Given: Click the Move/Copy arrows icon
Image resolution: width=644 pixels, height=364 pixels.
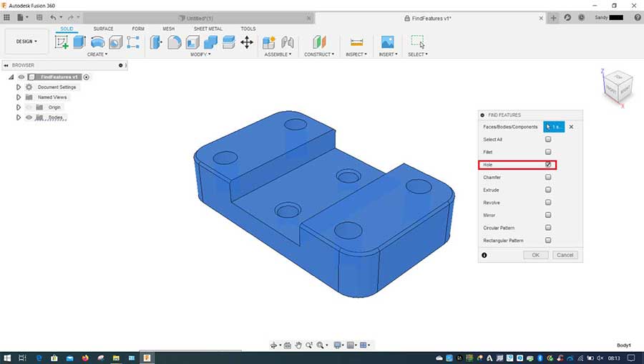Looking at the screenshot, I should [247, 42].
